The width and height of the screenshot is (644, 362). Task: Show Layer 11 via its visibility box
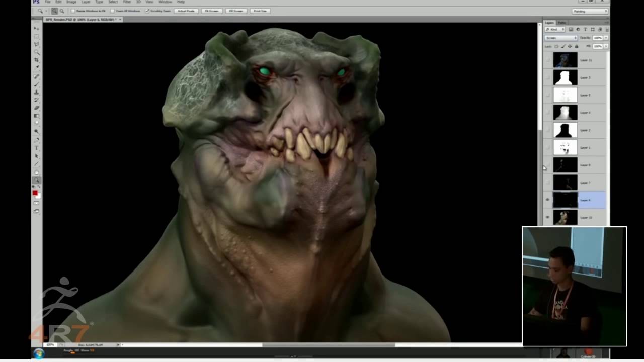(x=547, y=60)
